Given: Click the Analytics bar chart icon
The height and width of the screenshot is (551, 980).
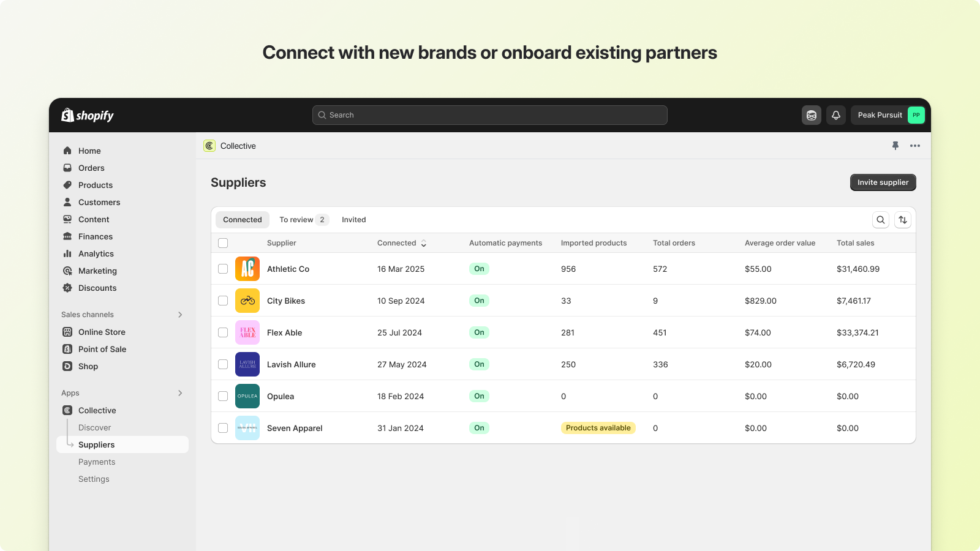Looking at the screenshot, I should pyautogui.click(x=67, y=253).
